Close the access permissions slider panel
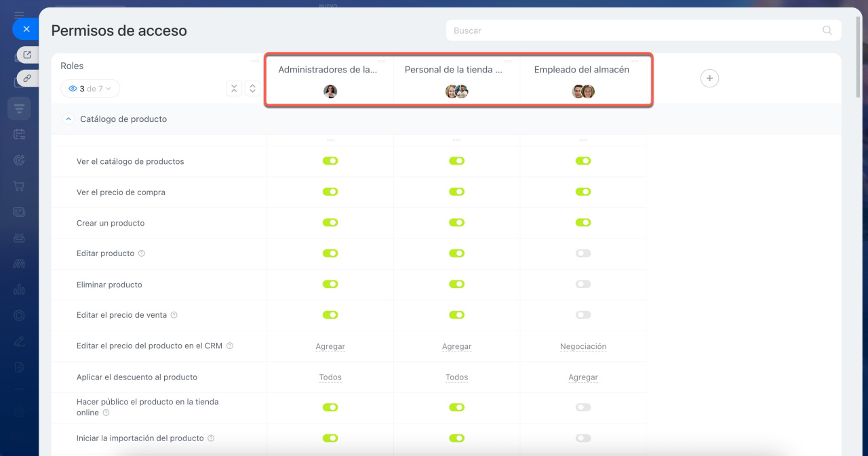Viewport: 868px width, 456px height. [x=26, y=29]
